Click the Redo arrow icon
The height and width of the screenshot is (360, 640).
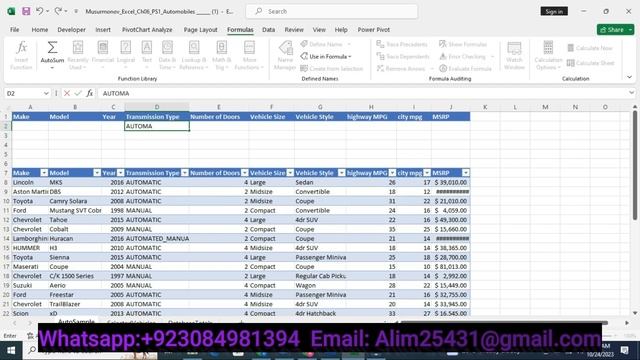58,11
